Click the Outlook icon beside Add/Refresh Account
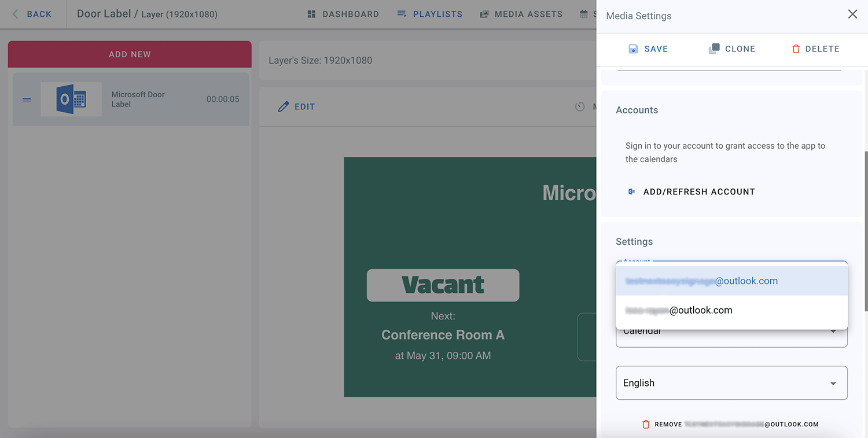The height and width of the screenshot is (438, 868). point(631,192)
